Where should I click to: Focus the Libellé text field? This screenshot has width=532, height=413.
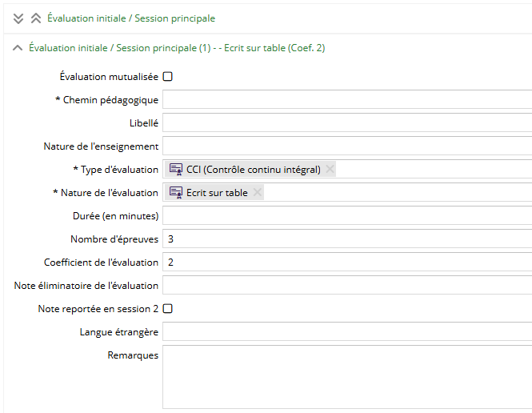tap(347, 122)
